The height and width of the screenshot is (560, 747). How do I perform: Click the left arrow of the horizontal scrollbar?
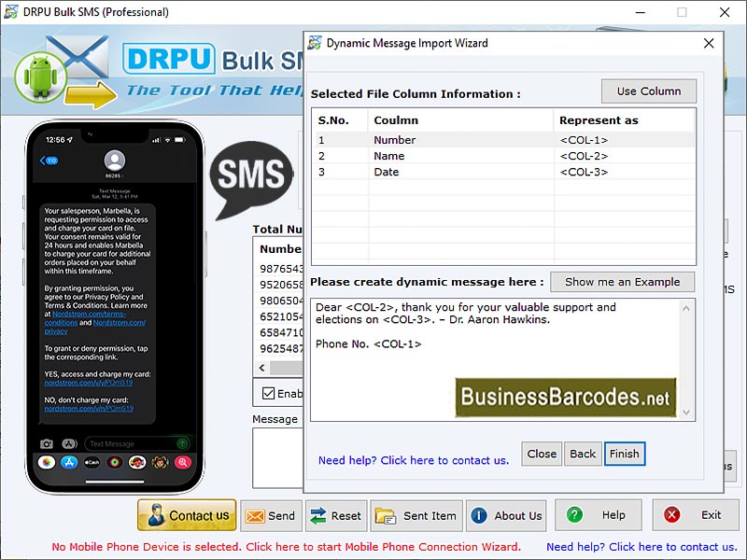pyautogui.click(x=261, y=368)
